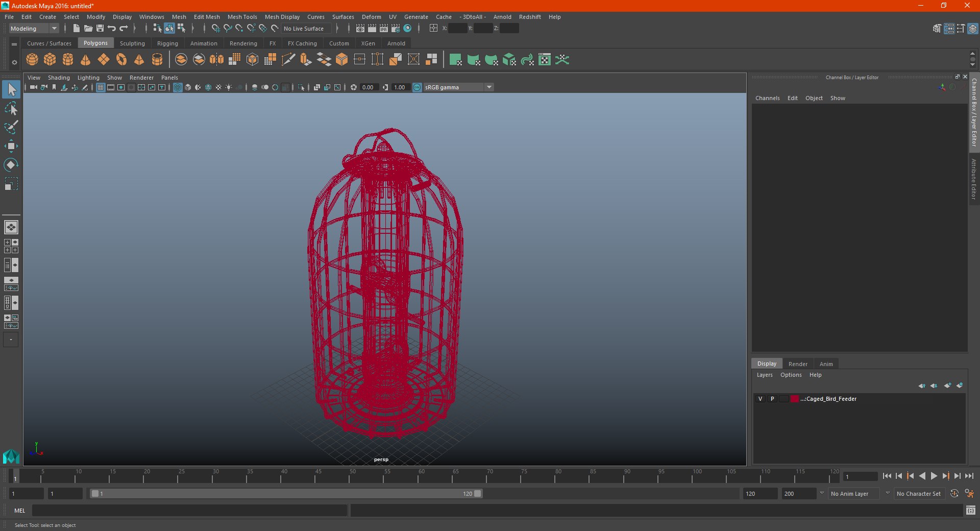
Task: Click the Mirror geometry shelf icon
Action: (x=217, y=60)
